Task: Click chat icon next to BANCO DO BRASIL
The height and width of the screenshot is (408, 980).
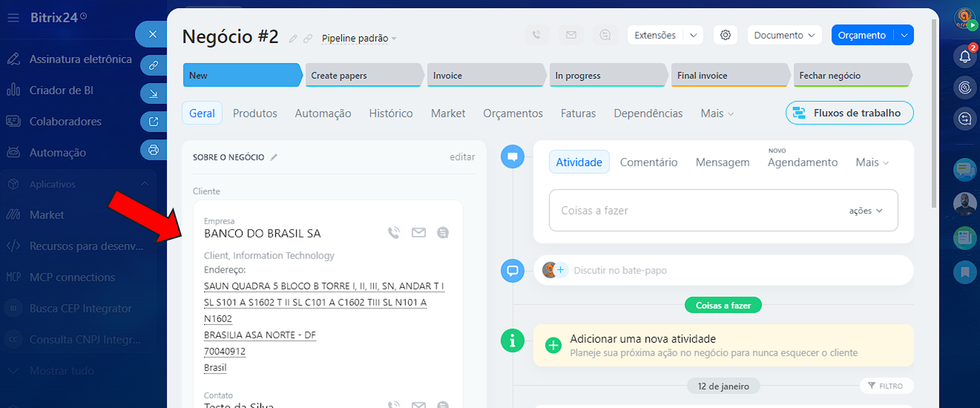Action: click(443, 233)
